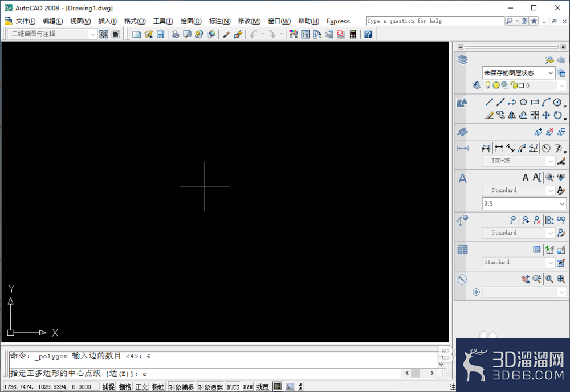Select the Rectangle drawing tool
The height and width of the screenshot is (392, 570).
point(535,103)
